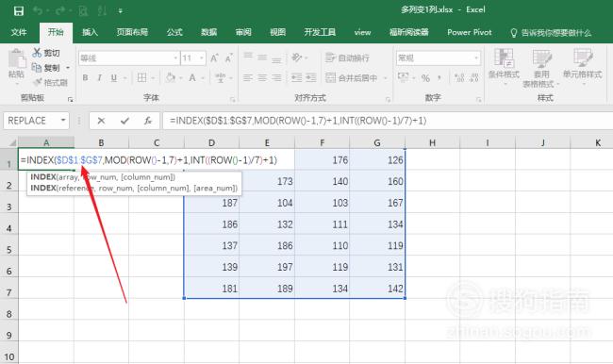
Task: Click the percent style icon
Action: (425, 78)
